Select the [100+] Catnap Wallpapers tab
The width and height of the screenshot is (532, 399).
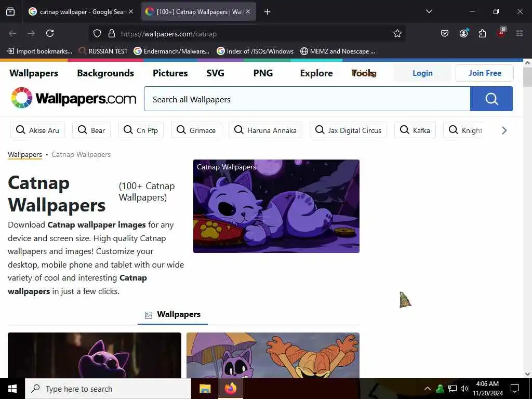tap(198, 11)
